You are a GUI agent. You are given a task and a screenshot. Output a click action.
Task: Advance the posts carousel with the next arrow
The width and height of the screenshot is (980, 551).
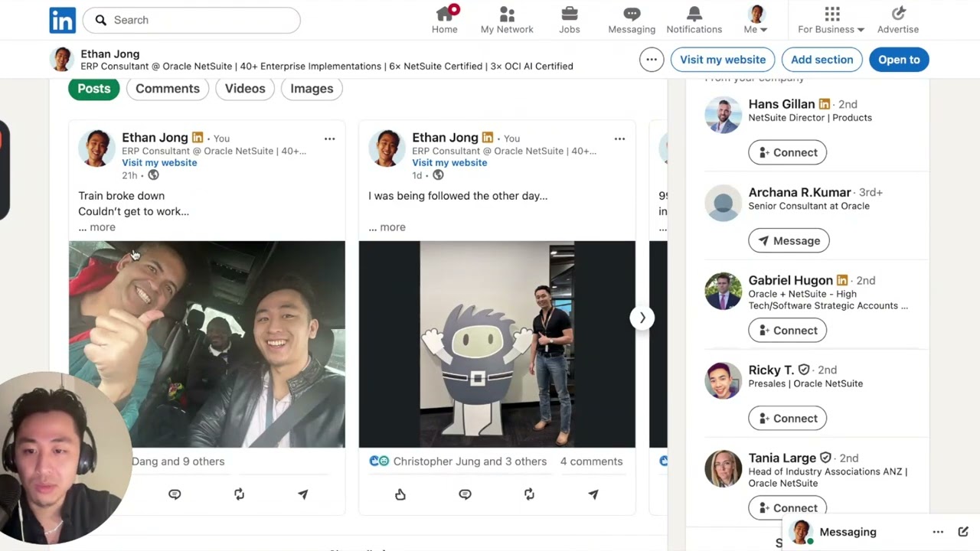[642, 318]
